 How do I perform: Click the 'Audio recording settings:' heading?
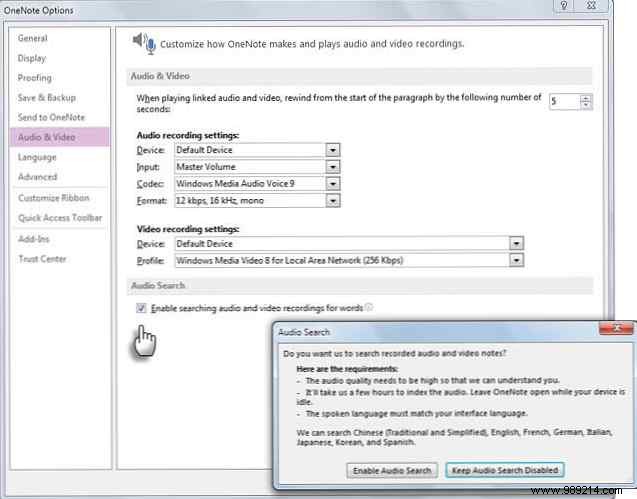188,135
